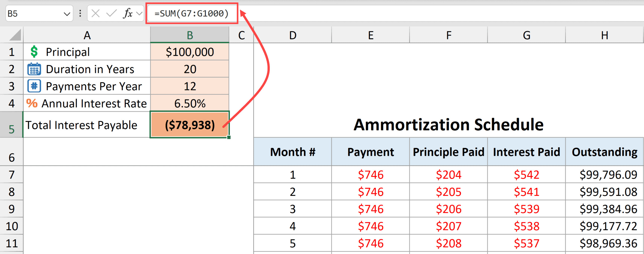Select column E header
The width and height of the screenshot is (644, 254).
(x=370, y=35)
